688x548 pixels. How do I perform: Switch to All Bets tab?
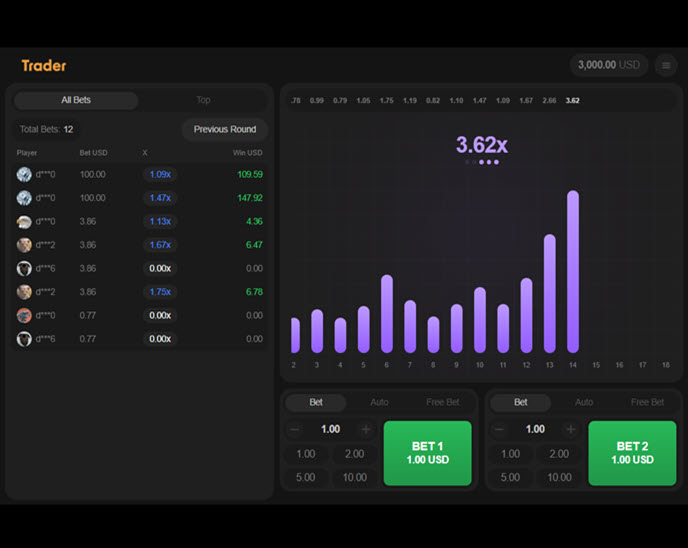[x=76, y=100]
